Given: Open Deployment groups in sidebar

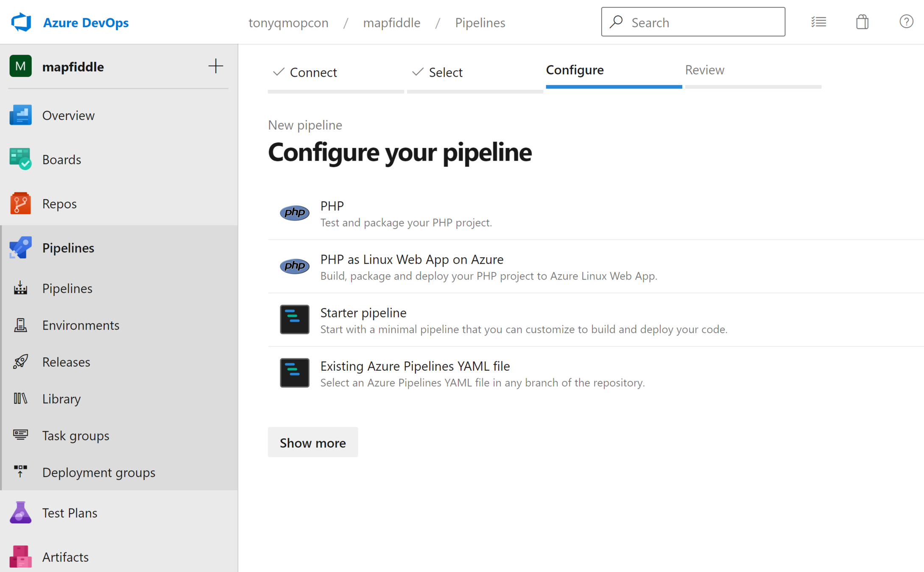Looking at the screenshot, I should (98, 472).
